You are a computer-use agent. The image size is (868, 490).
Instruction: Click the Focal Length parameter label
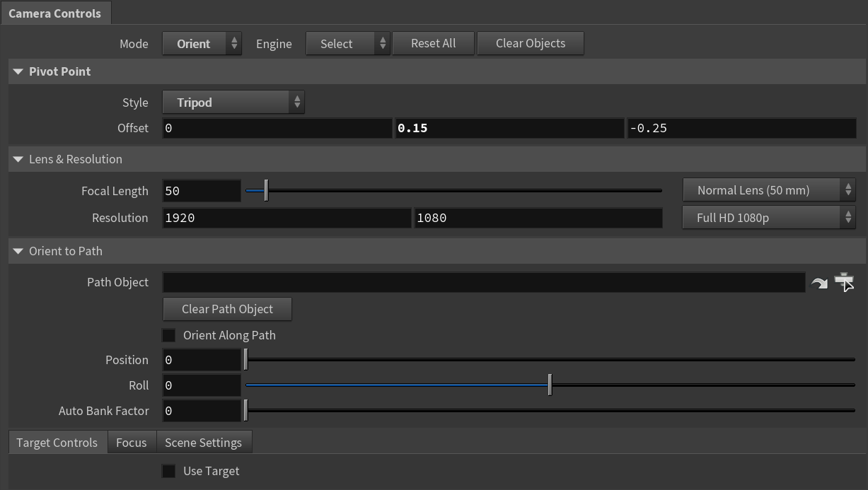coord(115,191)
